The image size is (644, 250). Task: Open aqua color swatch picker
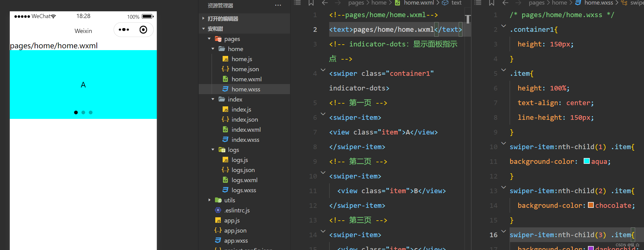coord(587,161)
